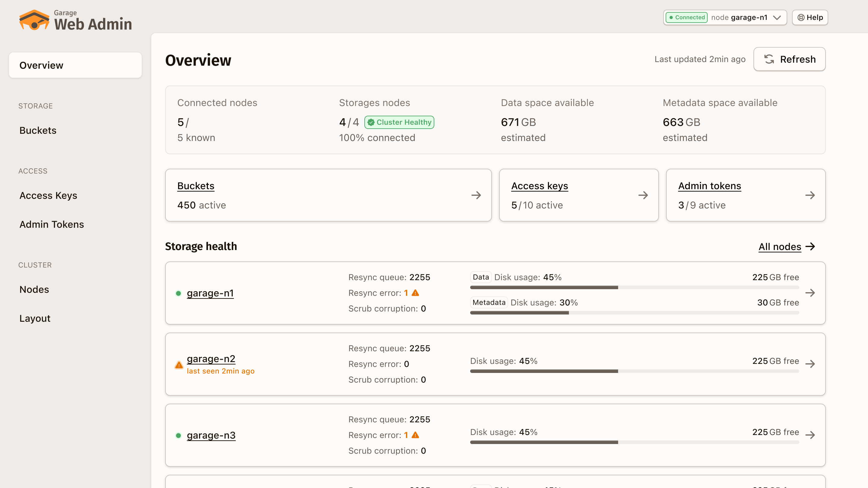
Task: Click the '671 GB' data space value
Action: (x=518, y=122)
